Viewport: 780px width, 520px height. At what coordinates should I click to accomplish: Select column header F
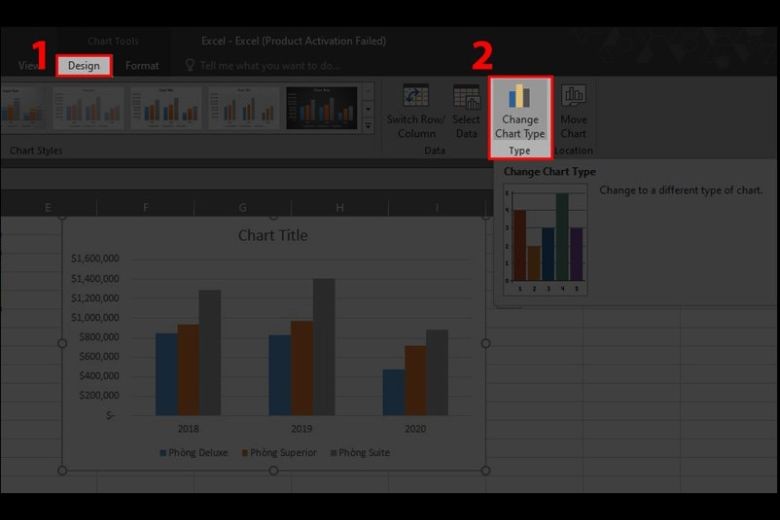point(145,208)
